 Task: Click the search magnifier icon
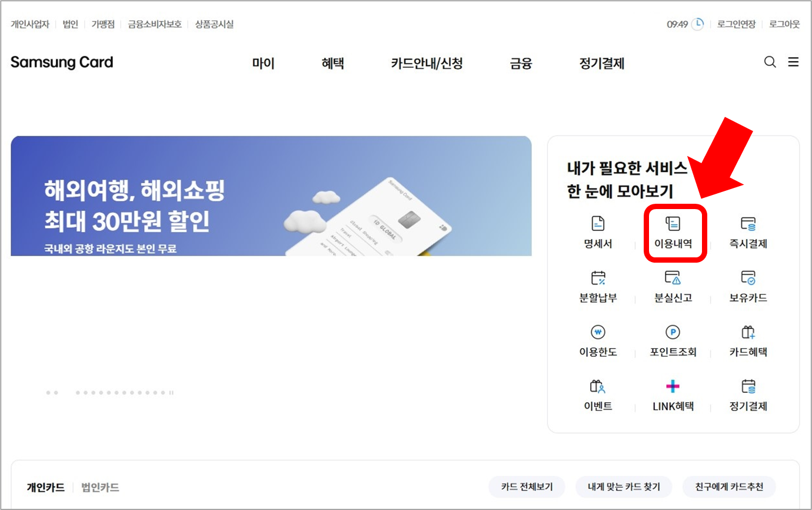click(x=770, y=62)
